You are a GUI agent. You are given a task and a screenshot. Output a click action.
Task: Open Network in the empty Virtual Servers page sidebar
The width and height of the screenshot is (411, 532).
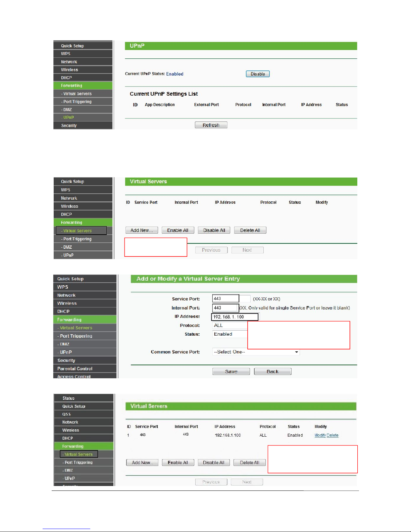(x=83, y=198)
